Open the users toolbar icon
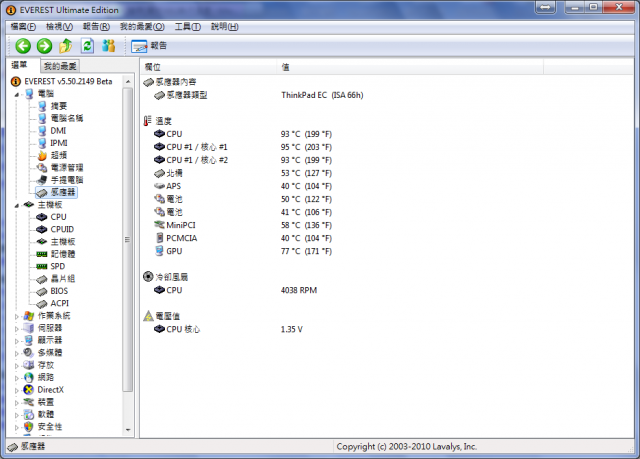Image resolution: width=640 pixels, height=459 pixels. pos(109,46)
